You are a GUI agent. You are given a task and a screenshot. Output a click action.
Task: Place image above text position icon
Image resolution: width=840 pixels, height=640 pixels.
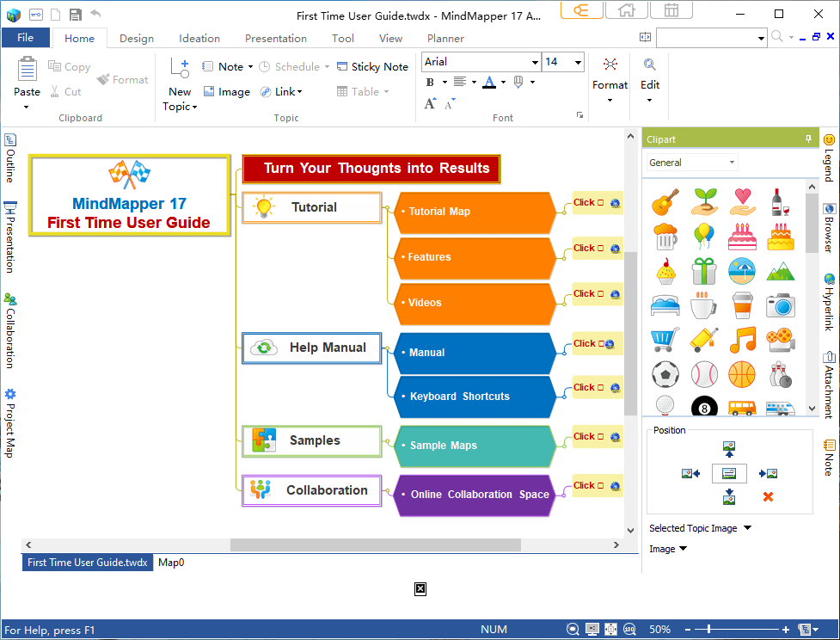pyautogui.click(x=729, y=449)
